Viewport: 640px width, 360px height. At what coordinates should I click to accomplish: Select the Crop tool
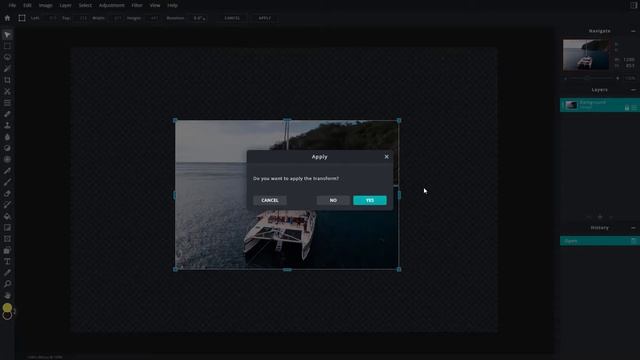(7, 80)
